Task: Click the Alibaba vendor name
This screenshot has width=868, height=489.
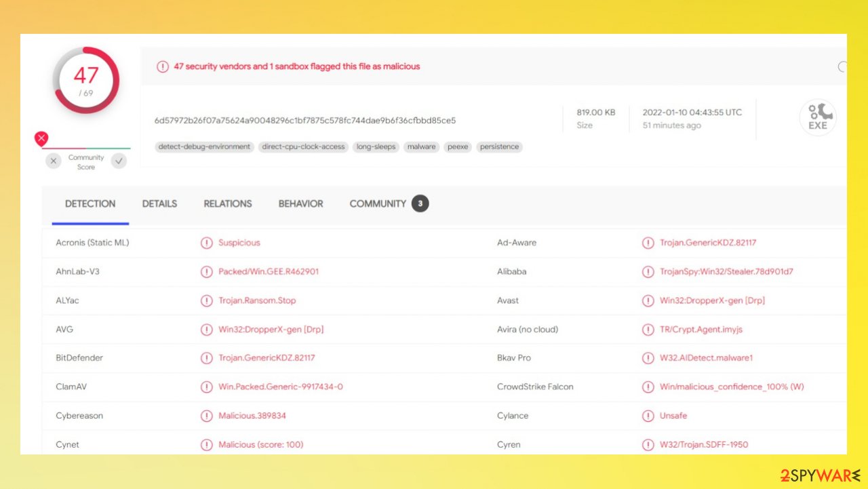Action: [x=512, y=272]
